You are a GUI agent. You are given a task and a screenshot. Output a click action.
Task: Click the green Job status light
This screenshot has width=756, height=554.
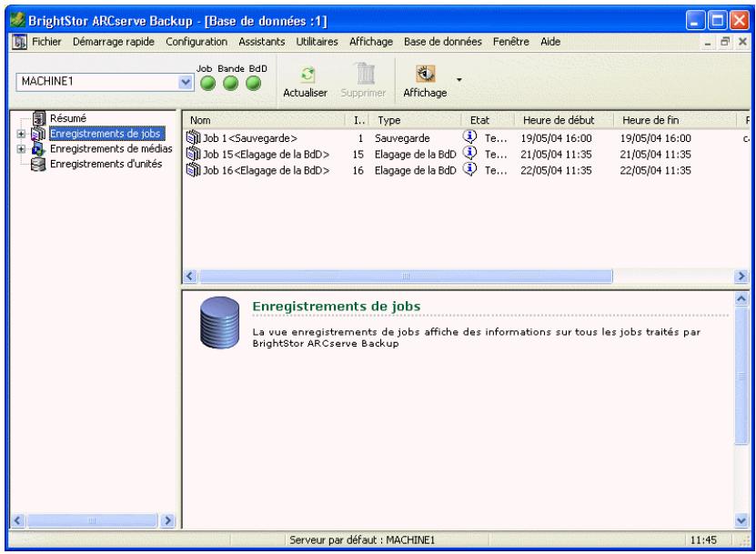pyautogui.click(x=207, y=84)
